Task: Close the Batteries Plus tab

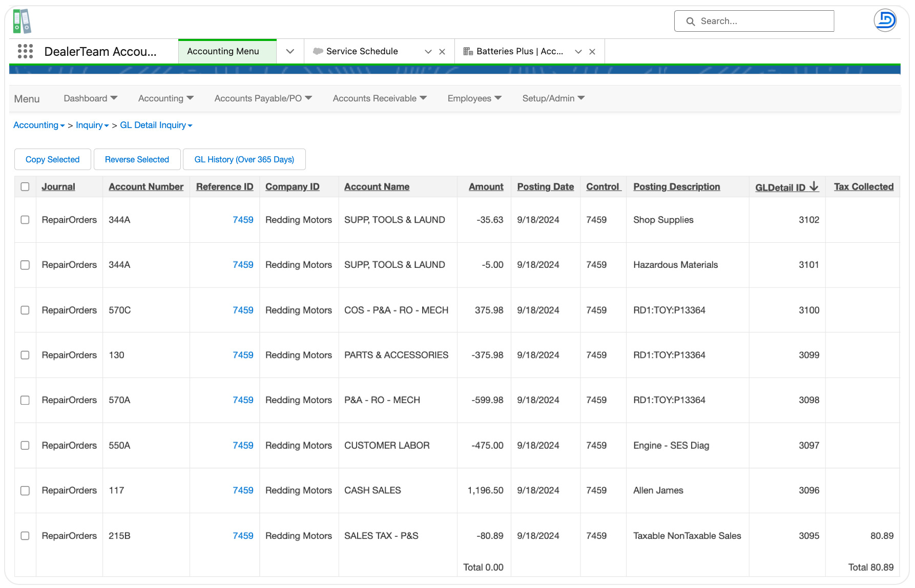Action: [592, 52]
